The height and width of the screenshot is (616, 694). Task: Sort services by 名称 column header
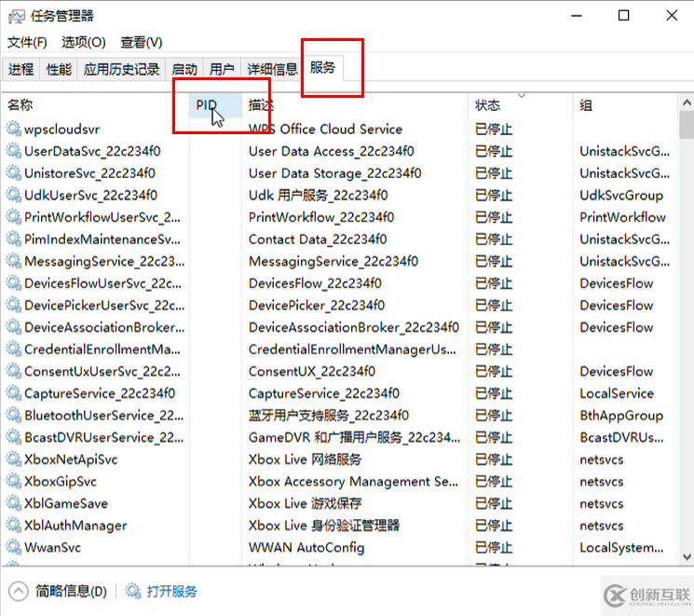[x=95, y=105]
